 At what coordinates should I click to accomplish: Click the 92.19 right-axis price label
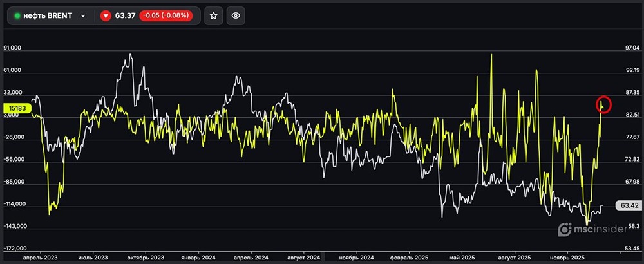632,70
